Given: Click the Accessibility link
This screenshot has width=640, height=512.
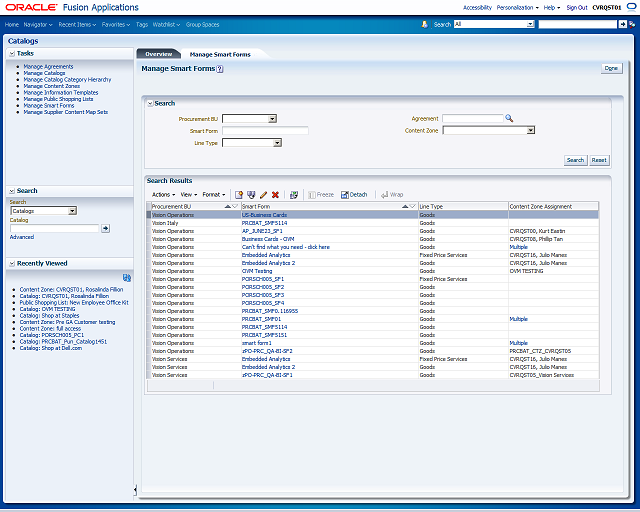Looking at the screenshot, I should 477,7.
